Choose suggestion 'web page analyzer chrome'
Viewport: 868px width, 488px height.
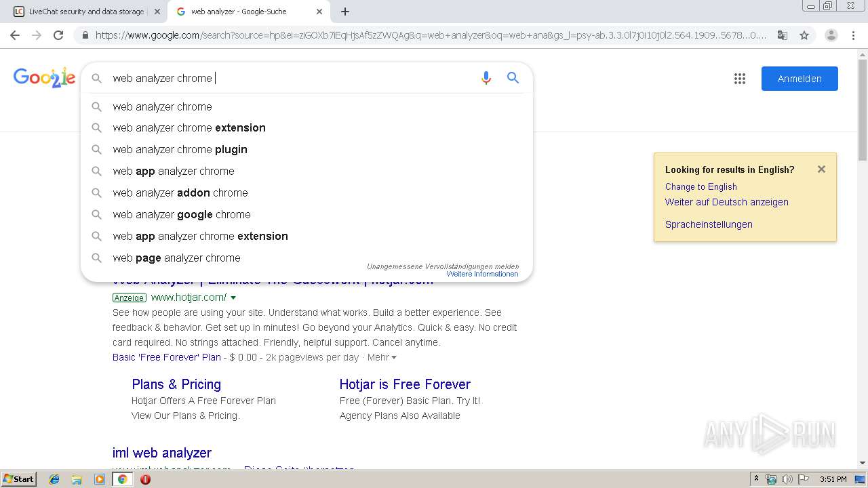coord(307,258)
